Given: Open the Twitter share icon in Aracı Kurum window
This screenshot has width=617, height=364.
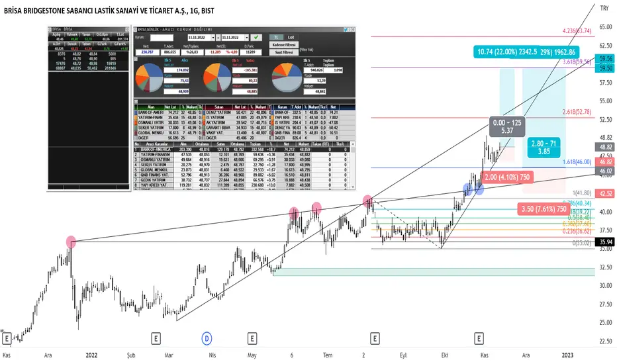Looking at the screenshot, I should click(x=346, y=30).
